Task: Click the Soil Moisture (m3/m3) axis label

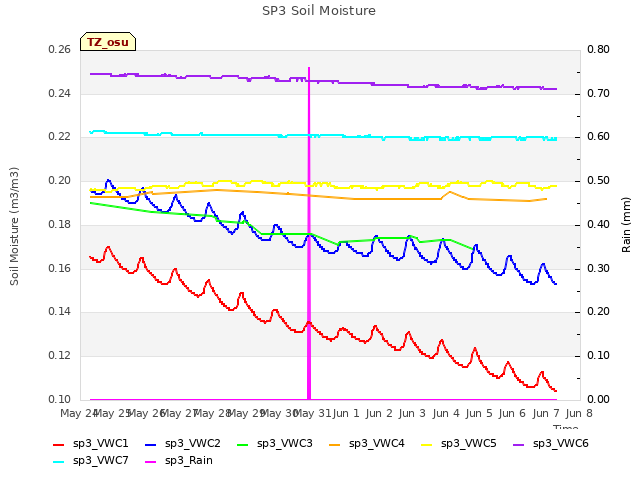Action: (x=14, y=226)
